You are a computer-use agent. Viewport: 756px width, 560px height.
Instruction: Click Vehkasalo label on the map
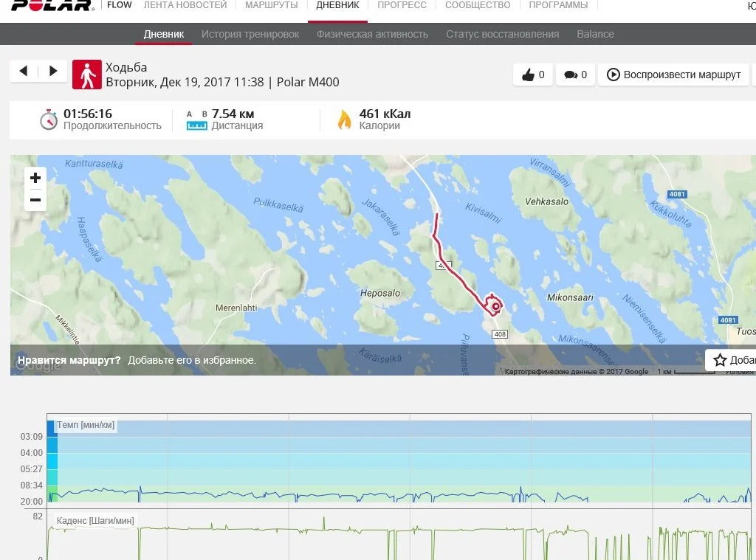point(547,201)
